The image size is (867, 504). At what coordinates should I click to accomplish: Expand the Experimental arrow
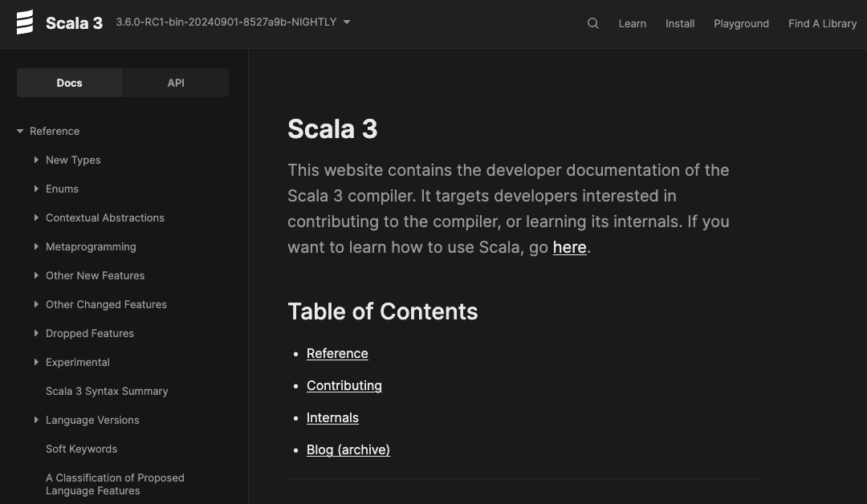tap(36, 362)
